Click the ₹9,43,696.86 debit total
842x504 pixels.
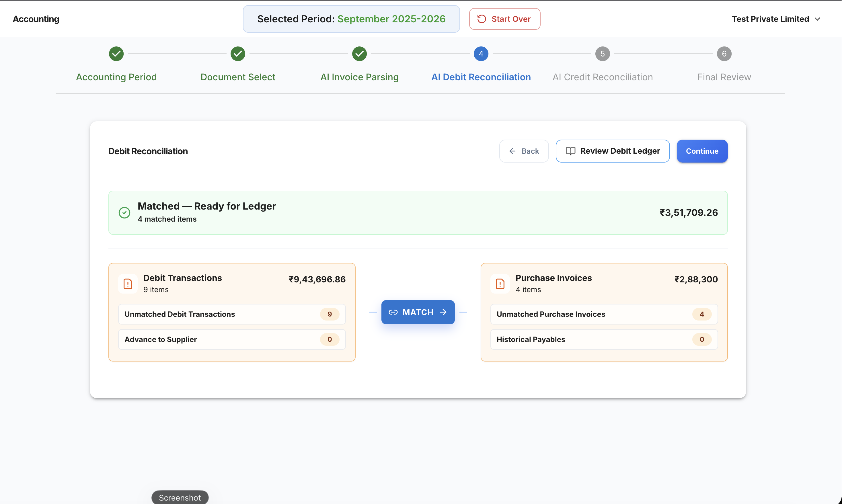pos(317,280)
